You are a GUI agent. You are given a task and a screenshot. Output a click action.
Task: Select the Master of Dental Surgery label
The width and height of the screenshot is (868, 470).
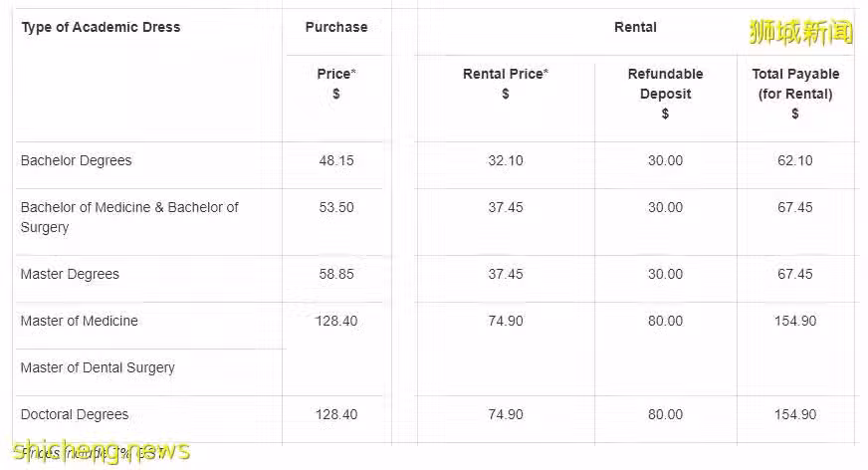(98, 367)
